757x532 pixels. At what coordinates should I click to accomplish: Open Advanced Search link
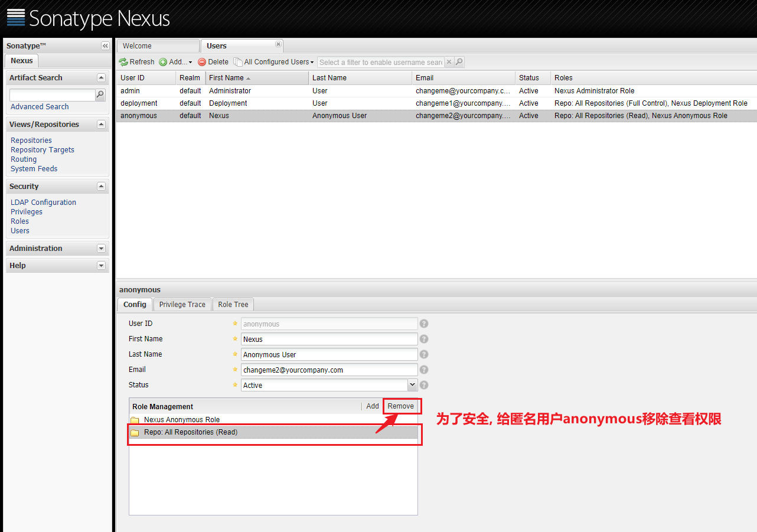pyautogui.click(x=40, y=107)
